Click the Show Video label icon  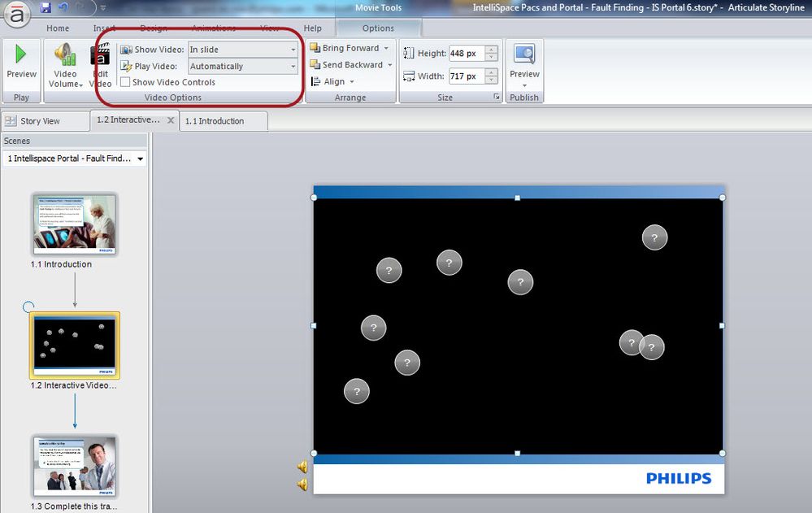click(126, 50)
